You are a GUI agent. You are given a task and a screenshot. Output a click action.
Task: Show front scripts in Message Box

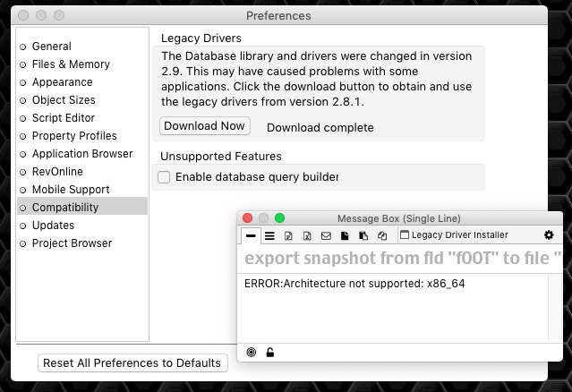pyautogui.click(x=345, y=236)
